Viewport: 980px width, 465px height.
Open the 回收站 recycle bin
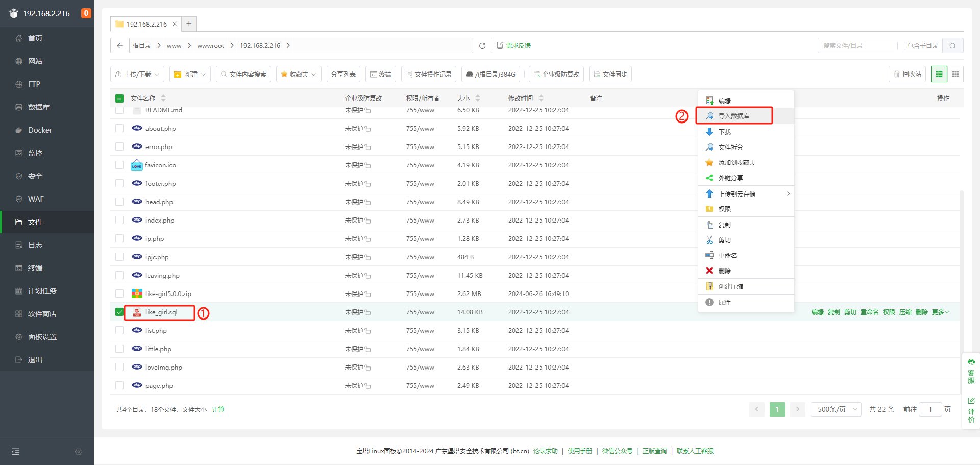(908, 74)
